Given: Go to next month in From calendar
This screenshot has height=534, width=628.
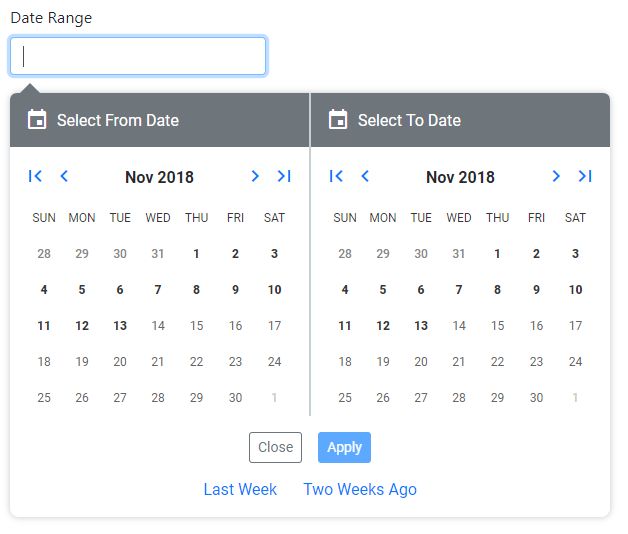Looking at the screenshot, I should coord(255,177).
